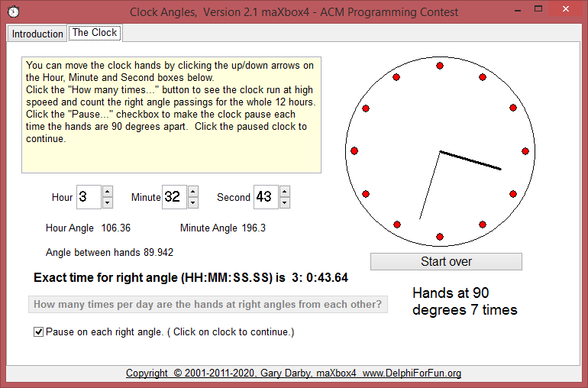Decrease the Minute value with the down arrow
The width and height of the screenshot is (588, 388).
point(193,202)
